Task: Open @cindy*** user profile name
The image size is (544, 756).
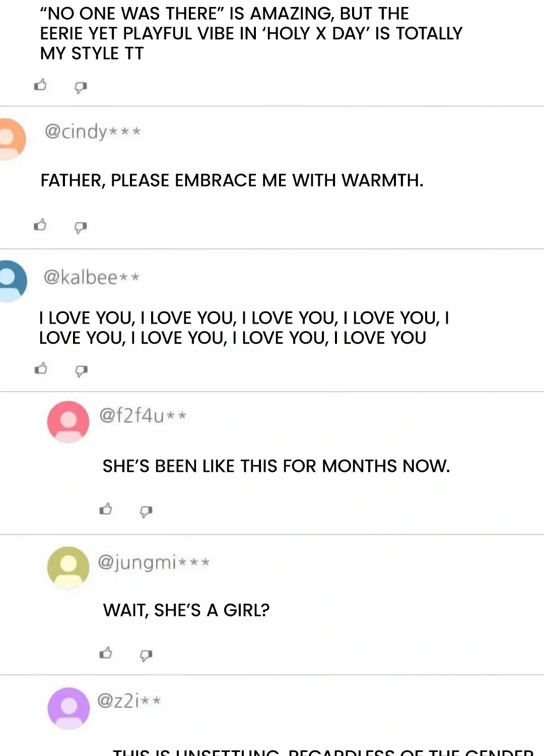Action: (x=93, y=132)
